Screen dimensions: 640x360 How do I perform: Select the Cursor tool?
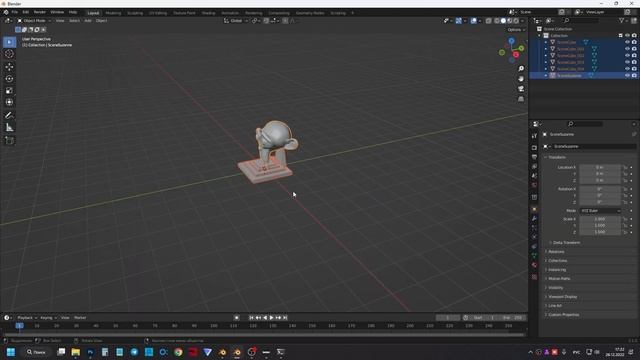pyautogui.click(x=9, y=54)
